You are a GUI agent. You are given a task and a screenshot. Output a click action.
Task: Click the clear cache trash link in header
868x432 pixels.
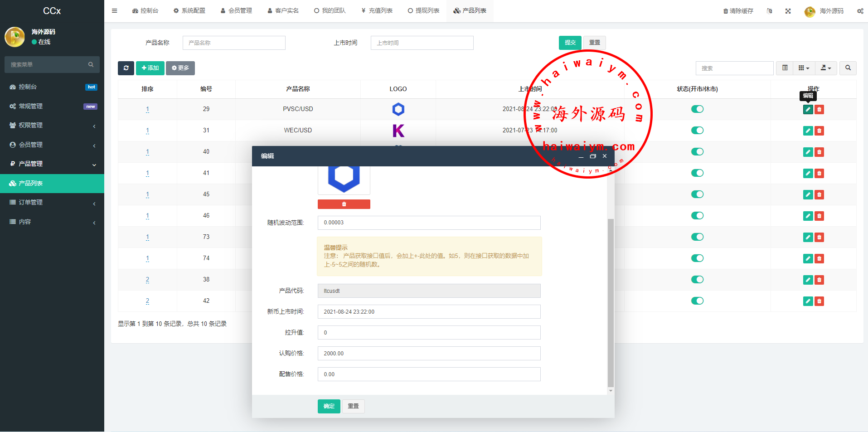[x=738, y=11]
